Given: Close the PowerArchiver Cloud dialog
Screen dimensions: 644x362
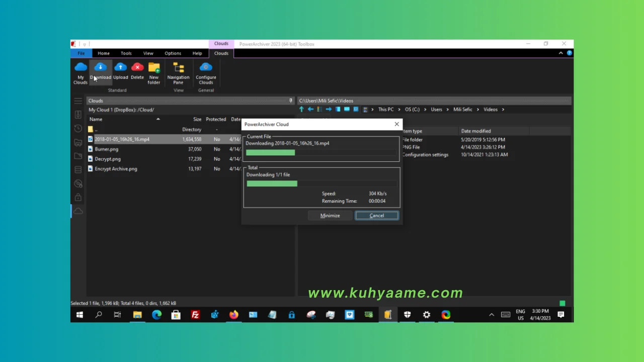Looking at the screenshot, I should 396,124.
